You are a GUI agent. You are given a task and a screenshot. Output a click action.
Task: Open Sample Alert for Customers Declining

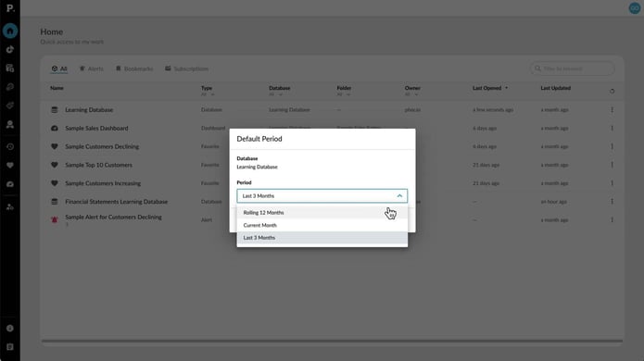pos(113,217)
